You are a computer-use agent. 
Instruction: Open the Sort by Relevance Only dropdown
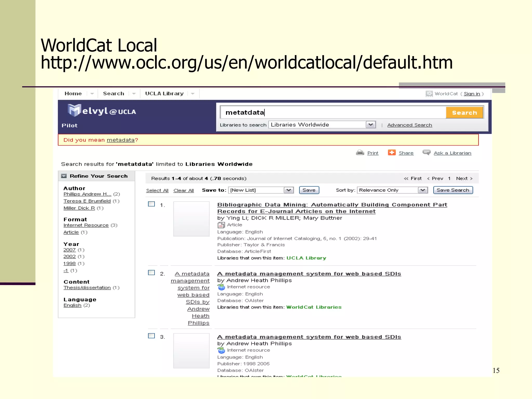coord(392,190)
